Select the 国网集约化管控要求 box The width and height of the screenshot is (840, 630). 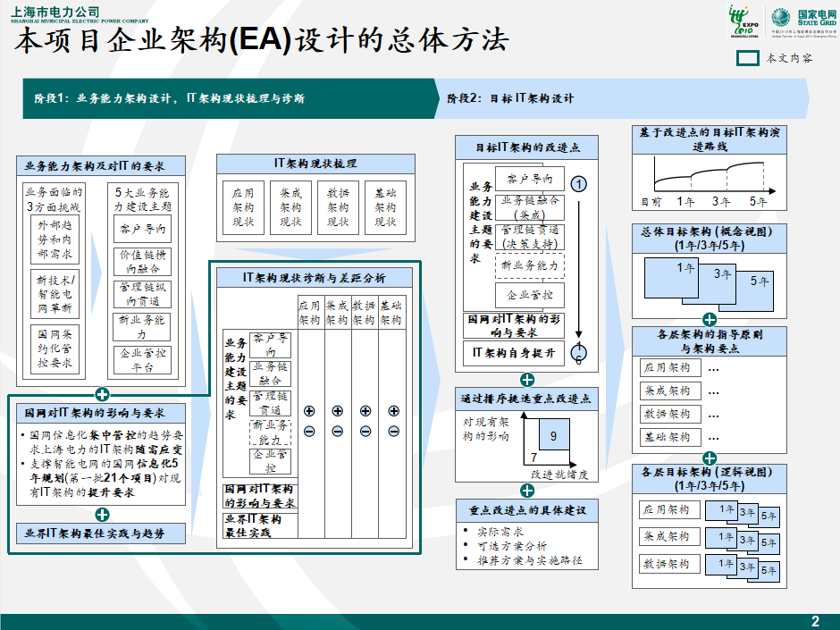[x=55, y=349]
